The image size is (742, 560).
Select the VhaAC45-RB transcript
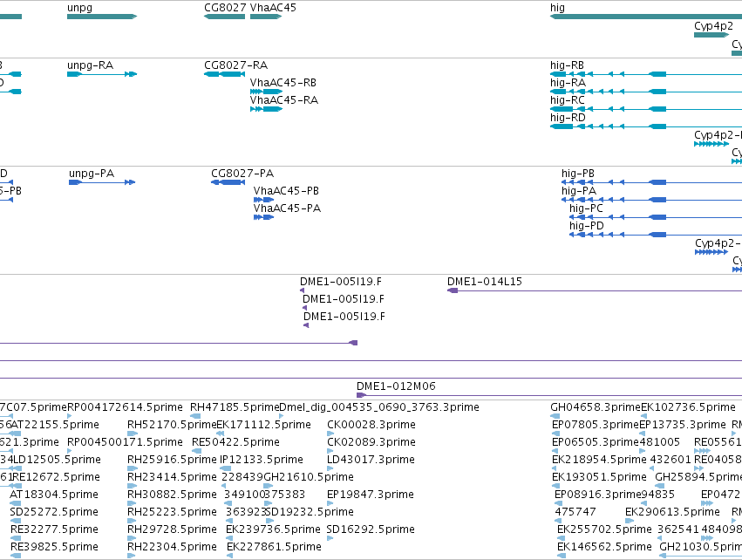coord(266,92)
